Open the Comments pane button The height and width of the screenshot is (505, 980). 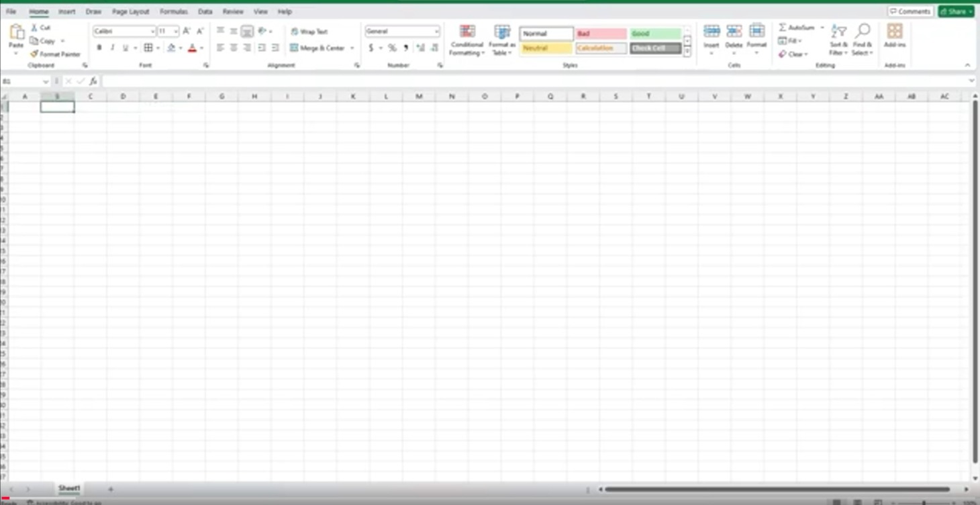[910, 11]
